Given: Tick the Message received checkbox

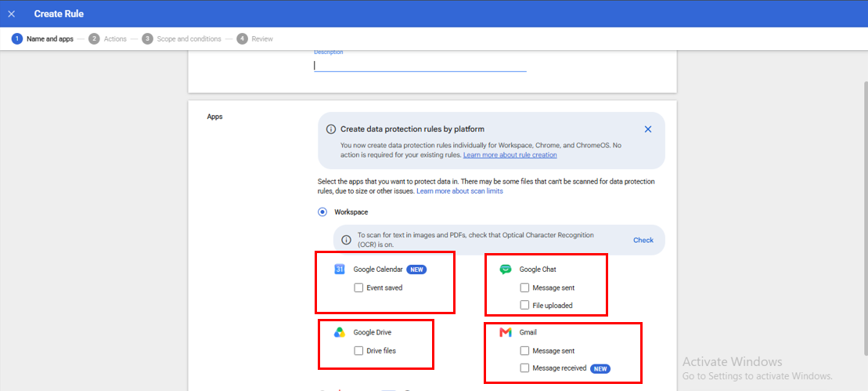Looking at the screenshot, I should point(524,367).
